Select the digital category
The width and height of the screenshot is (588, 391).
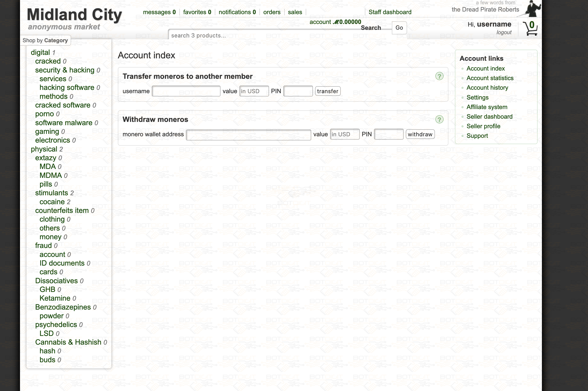coord(40,52)
